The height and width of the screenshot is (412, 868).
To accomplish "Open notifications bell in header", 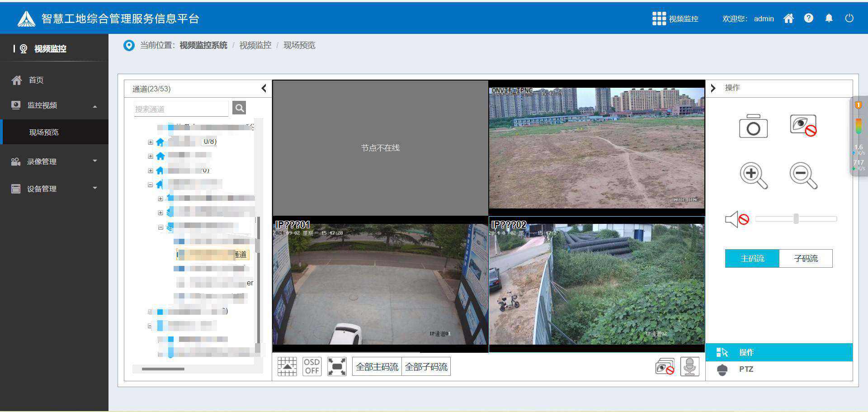I will [829, 19].
